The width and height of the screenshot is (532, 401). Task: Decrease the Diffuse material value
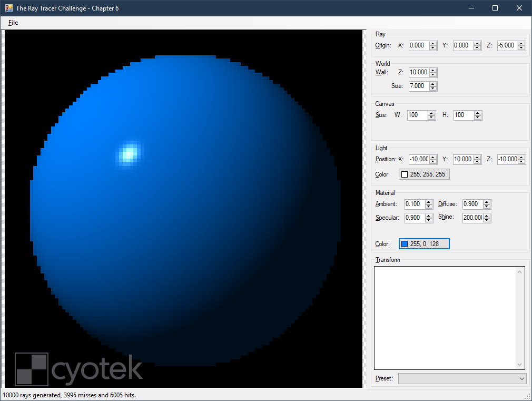(x=487, y=207)
